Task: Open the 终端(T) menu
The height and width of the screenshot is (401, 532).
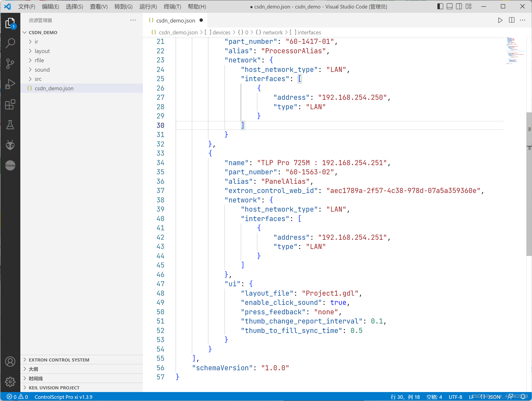Action: pos(172,7)
